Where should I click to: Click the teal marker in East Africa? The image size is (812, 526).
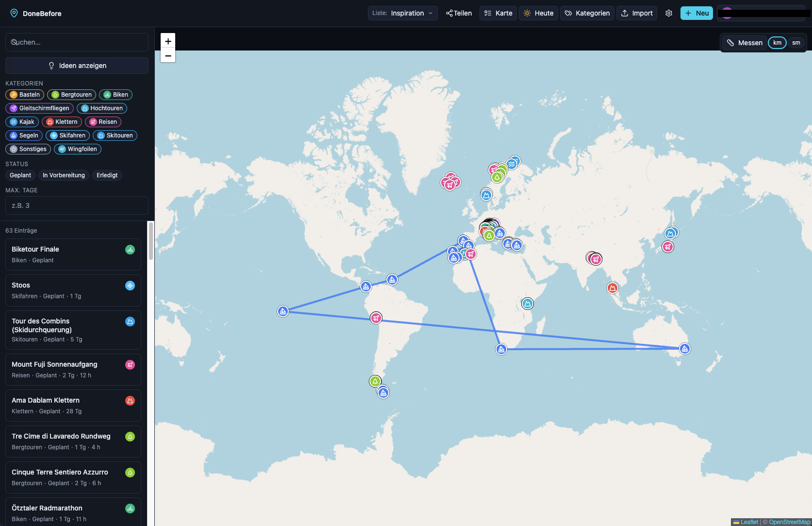click(528, 304)
